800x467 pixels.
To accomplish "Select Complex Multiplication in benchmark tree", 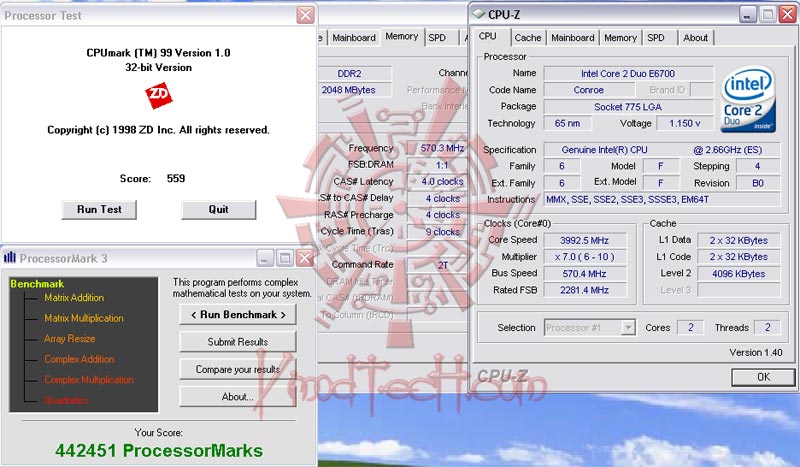I will point(89,379).
